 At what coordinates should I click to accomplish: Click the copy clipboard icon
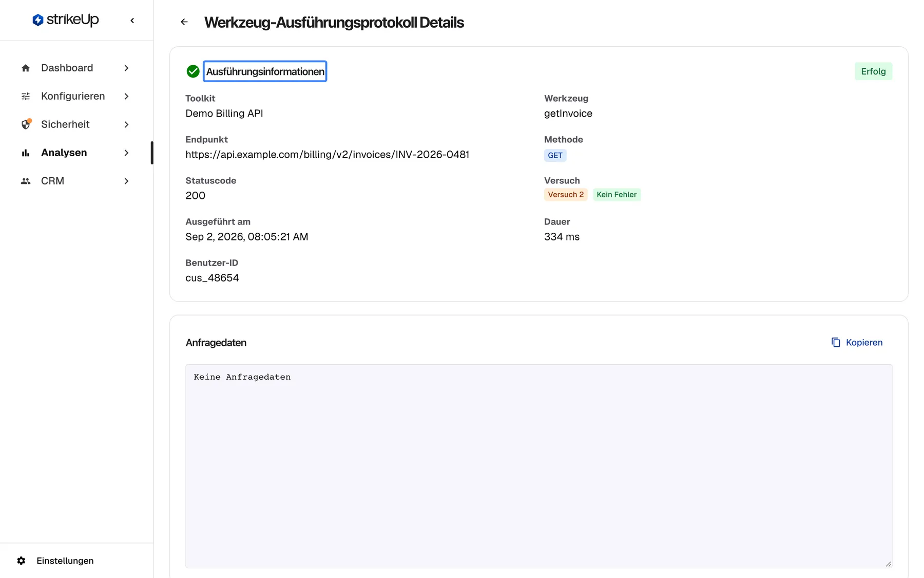coord(836,343)
